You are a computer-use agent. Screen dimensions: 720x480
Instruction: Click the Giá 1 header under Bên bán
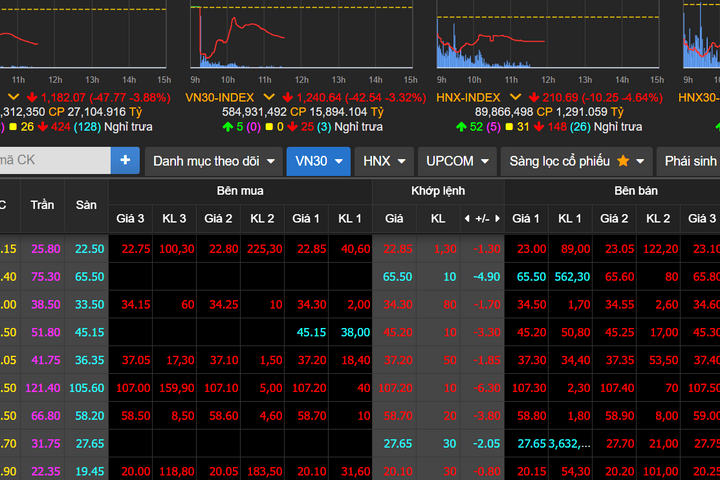[x=526, y=219]
